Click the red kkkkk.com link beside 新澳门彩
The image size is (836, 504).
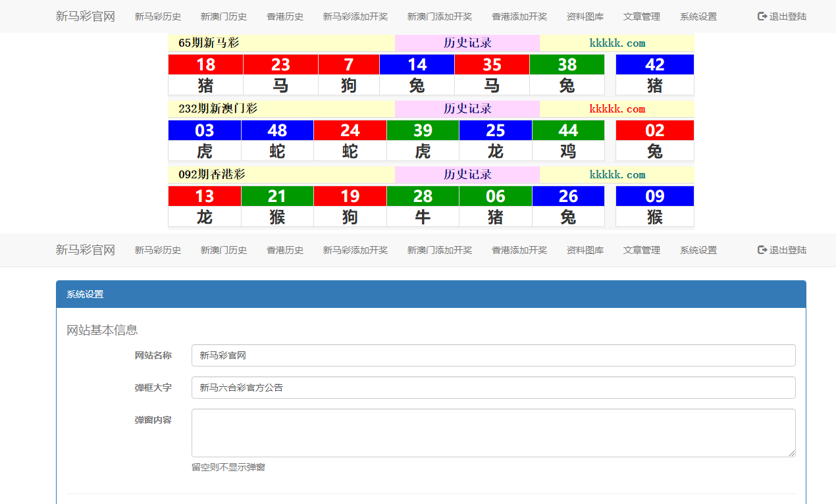617,109
